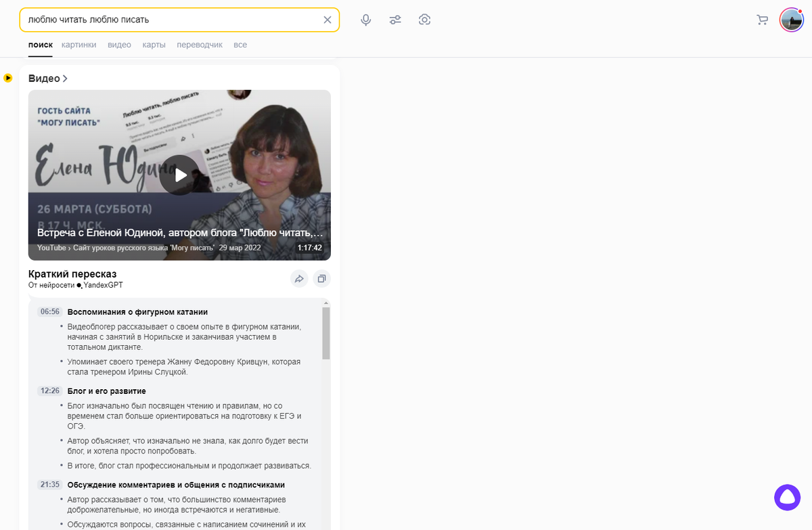Image resolution: width=812 pixels, height=530 pixels.
Task: Play the Elena Yudina video
Action: point(179,175)
